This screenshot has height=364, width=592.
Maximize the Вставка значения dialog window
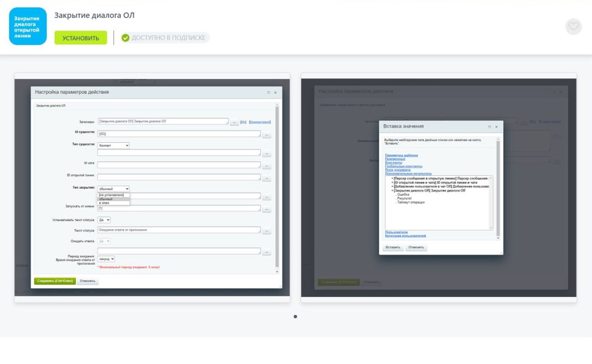[489, 127]
